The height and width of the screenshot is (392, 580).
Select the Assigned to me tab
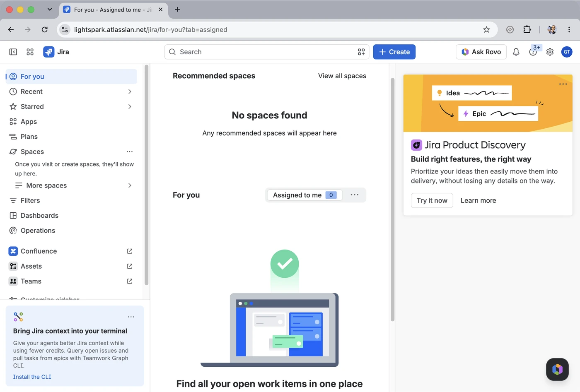click(x=304, y=195)
